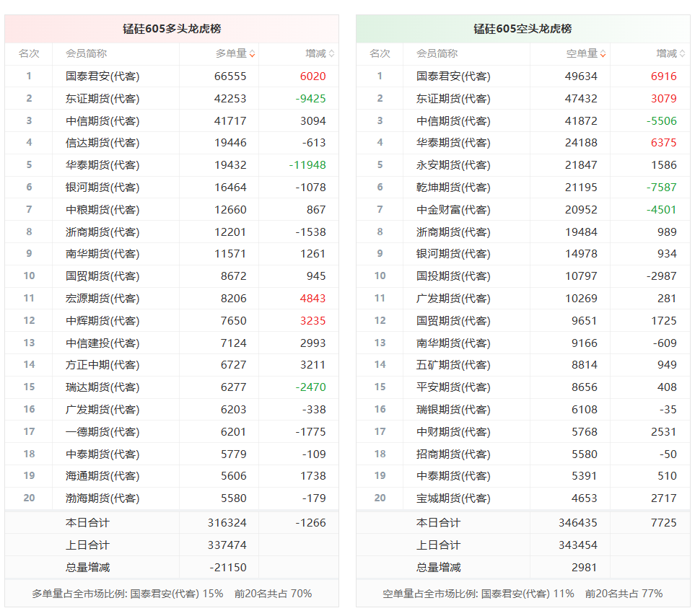Select 乾坤期货(代客) row
Image resolution: width=695 pixels, height=616 pixels.
pos(523,188)
